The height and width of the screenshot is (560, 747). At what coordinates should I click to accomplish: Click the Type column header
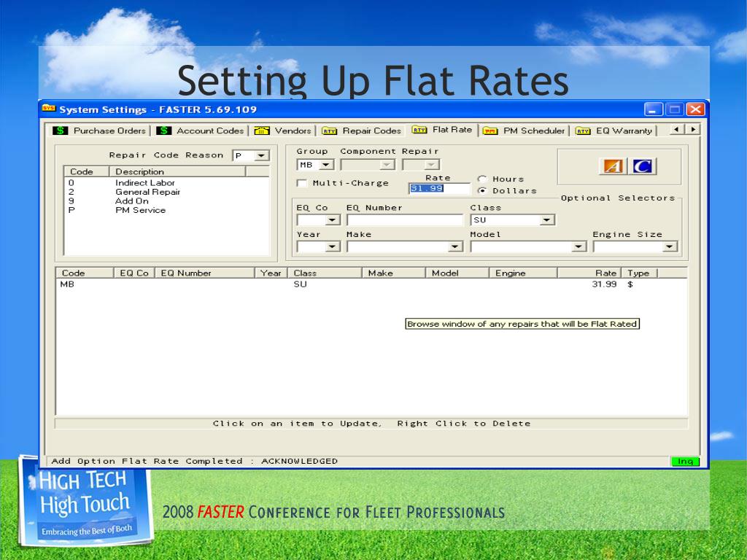(639, 273)
